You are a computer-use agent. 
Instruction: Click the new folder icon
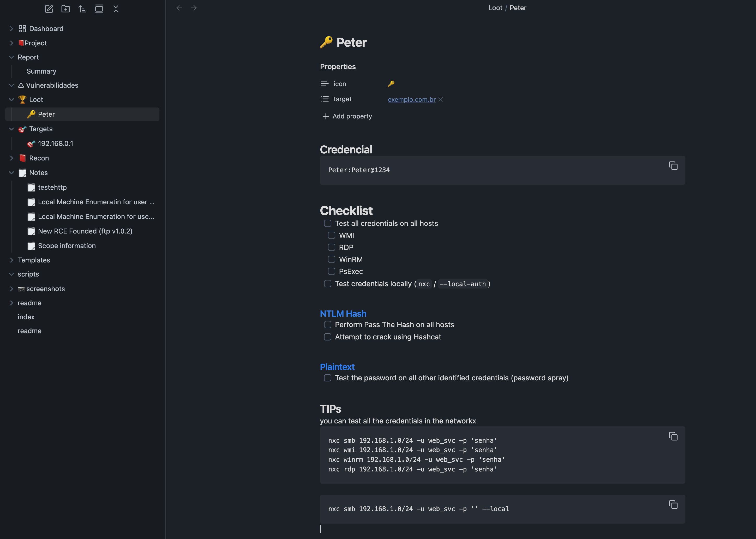[66, 9]
